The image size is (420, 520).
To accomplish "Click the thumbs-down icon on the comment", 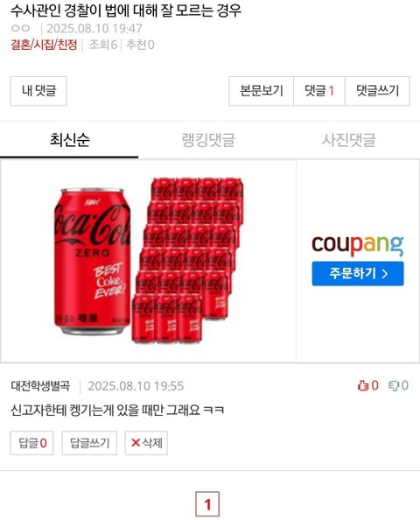I will point(394,385).
